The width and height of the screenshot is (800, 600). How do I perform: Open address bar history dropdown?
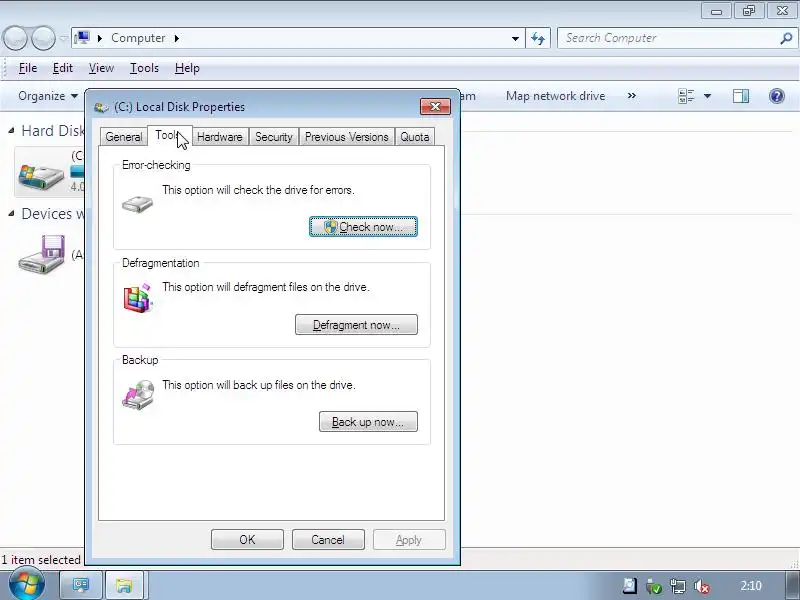point(515,38)
